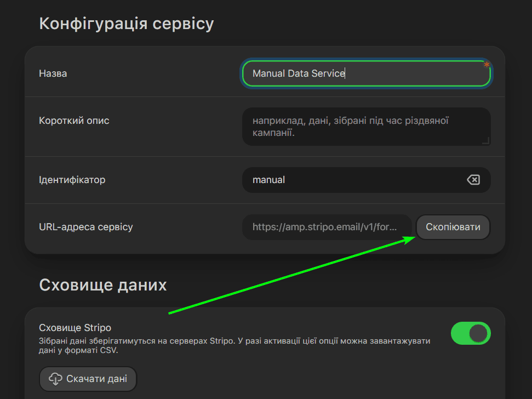The width and height of the screenshot is (532, 399).
Task: Click the Сховище Stripo label
Action: point(75,328)
